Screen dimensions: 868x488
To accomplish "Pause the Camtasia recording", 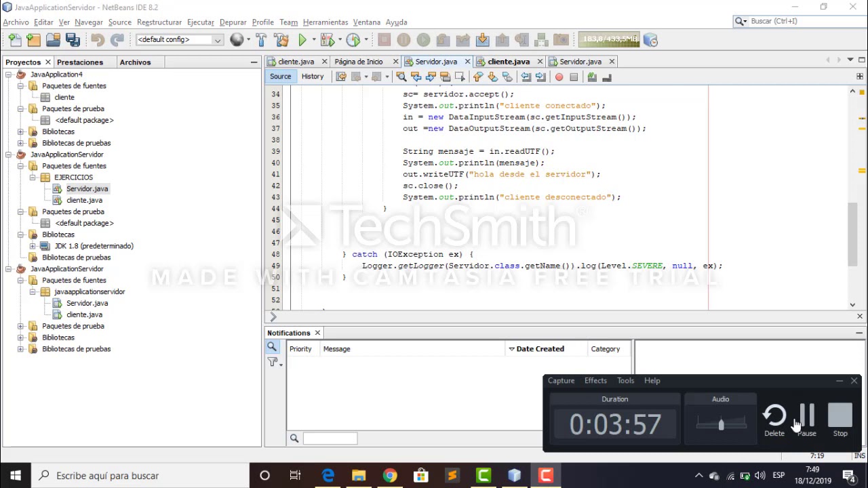I will 807,420.
